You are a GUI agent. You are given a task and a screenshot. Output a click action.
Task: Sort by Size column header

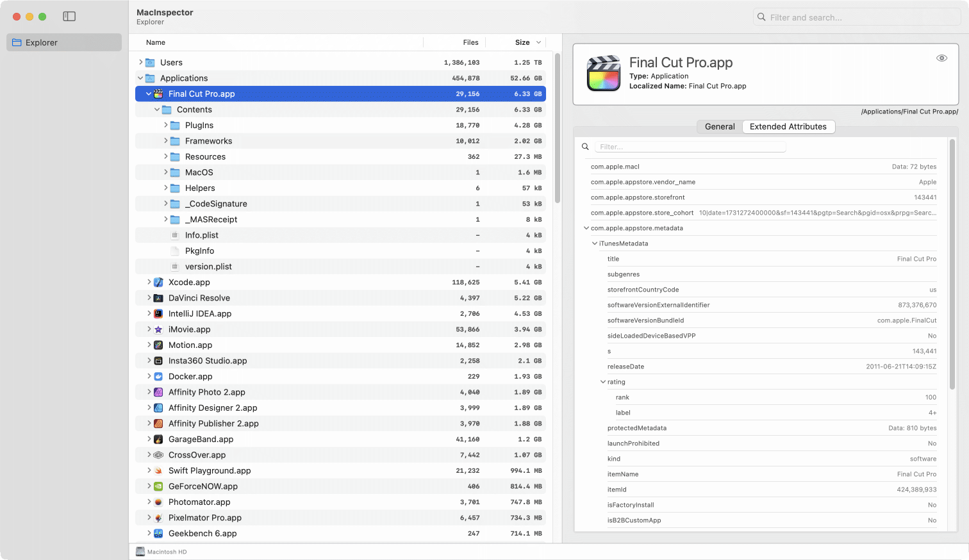522,42
